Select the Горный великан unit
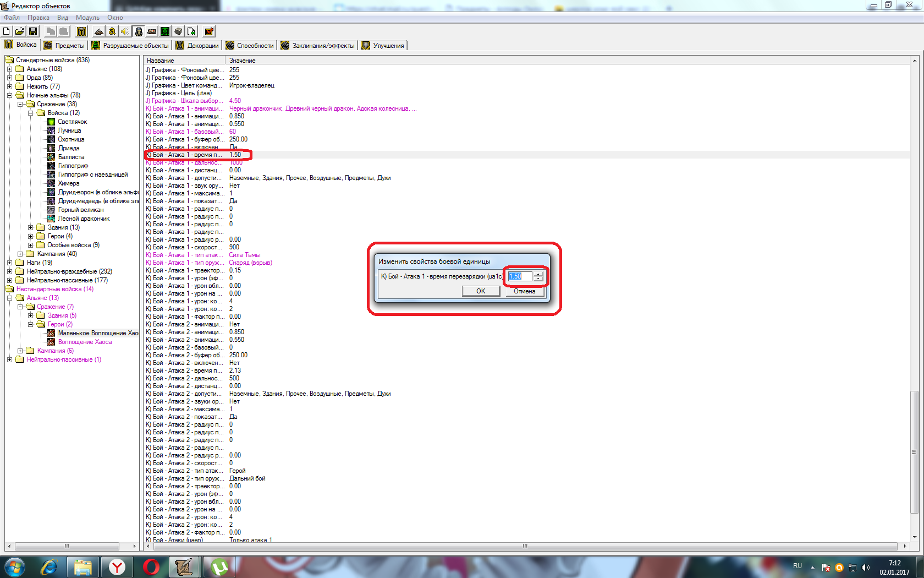 tap(81, 210)
